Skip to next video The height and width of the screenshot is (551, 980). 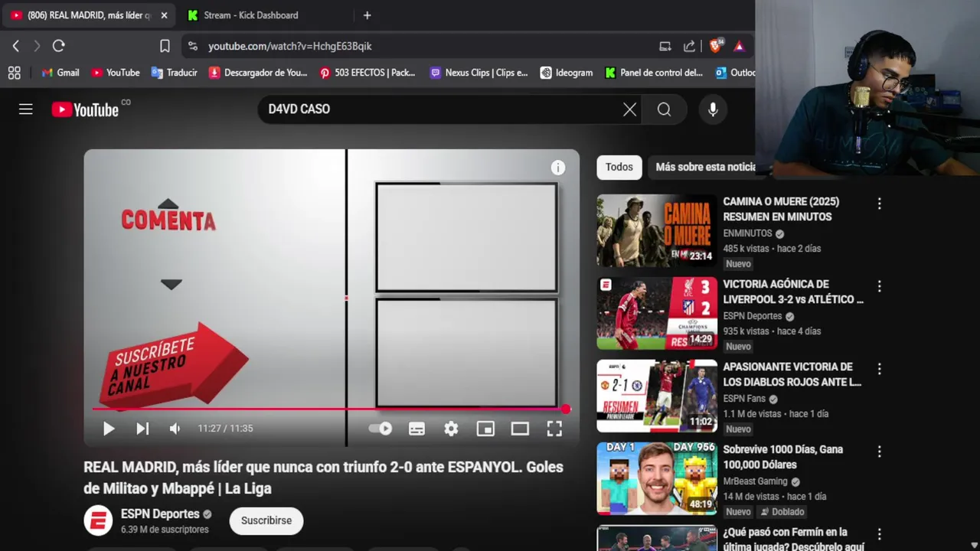(x=142, y=429)
